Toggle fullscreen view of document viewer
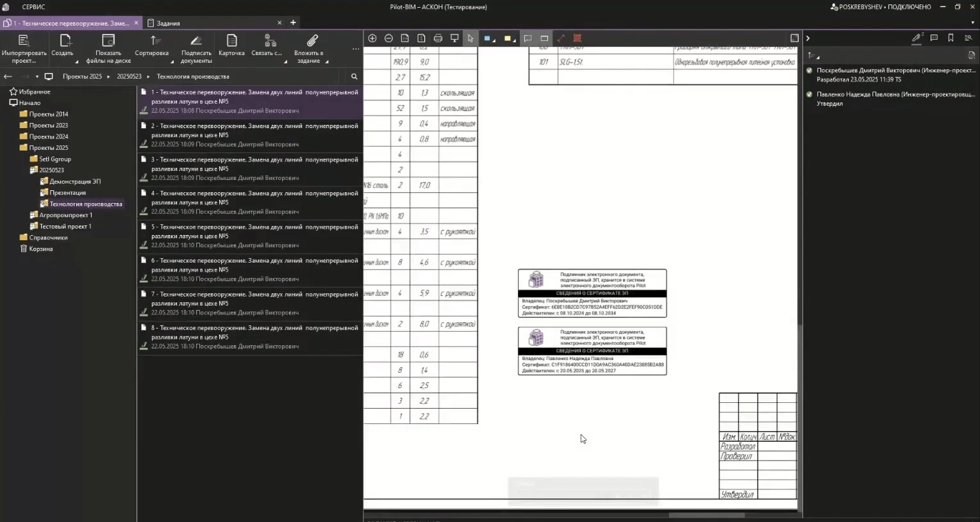Viewport: 980px width, 522px height. click(x=794, y=38)
